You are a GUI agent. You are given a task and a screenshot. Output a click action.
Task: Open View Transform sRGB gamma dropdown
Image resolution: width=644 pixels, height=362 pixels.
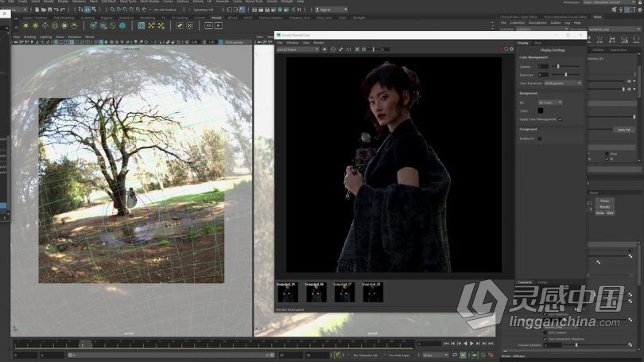[563, 83]
